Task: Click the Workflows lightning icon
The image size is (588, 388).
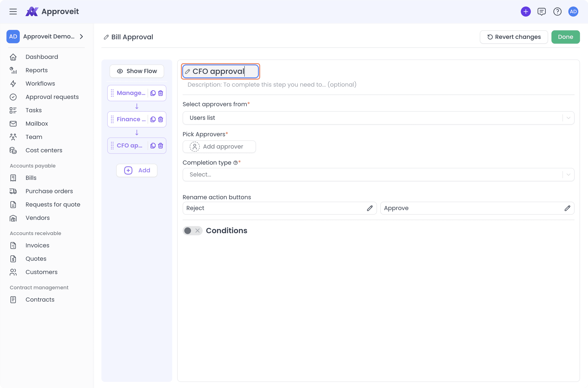Action: tap(13, 84)
